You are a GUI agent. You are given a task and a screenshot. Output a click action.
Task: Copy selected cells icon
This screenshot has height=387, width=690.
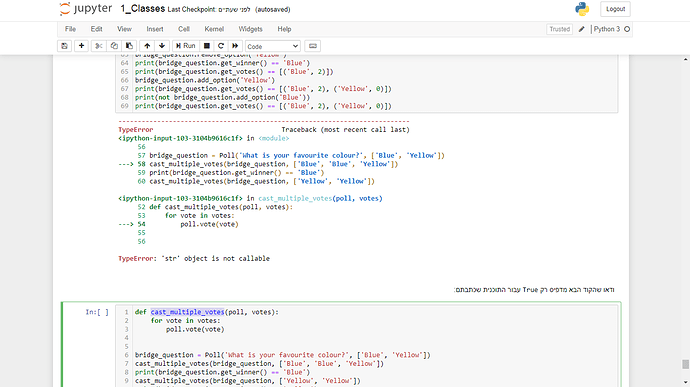click(x=114, y=46)
